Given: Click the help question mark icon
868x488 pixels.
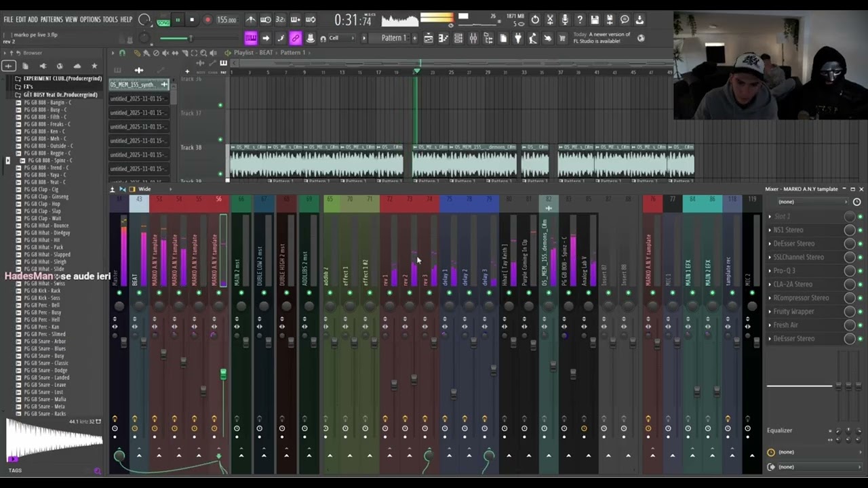Looking at the screenshot, I should click(580, 20).
